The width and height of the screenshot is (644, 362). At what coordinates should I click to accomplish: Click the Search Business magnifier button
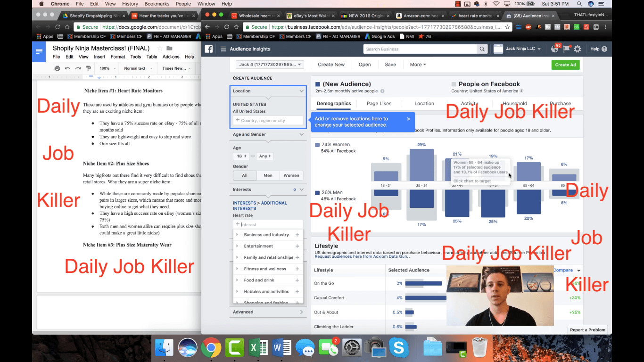482,49
